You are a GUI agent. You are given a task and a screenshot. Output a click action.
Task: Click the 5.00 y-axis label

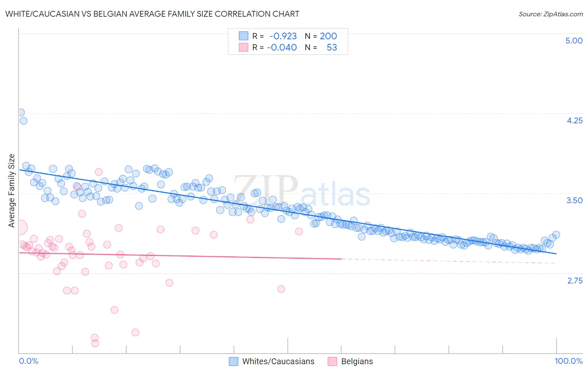(574, 41)
